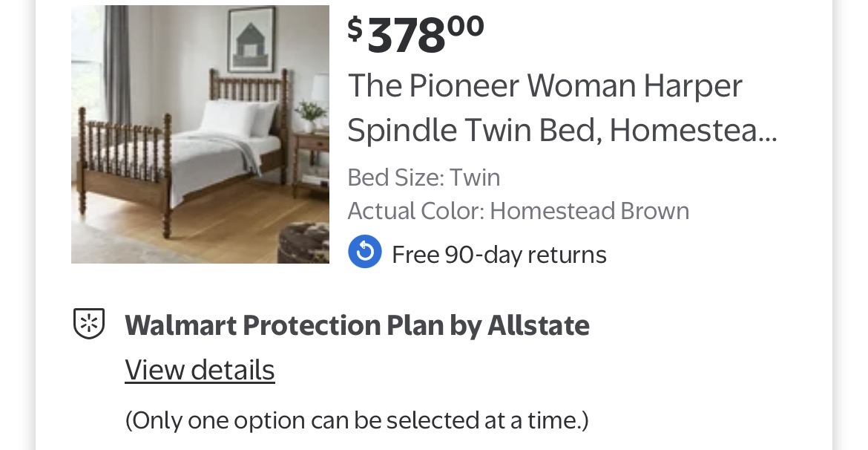Open The Pioneer Woman Harper bed title

[545, 87]
